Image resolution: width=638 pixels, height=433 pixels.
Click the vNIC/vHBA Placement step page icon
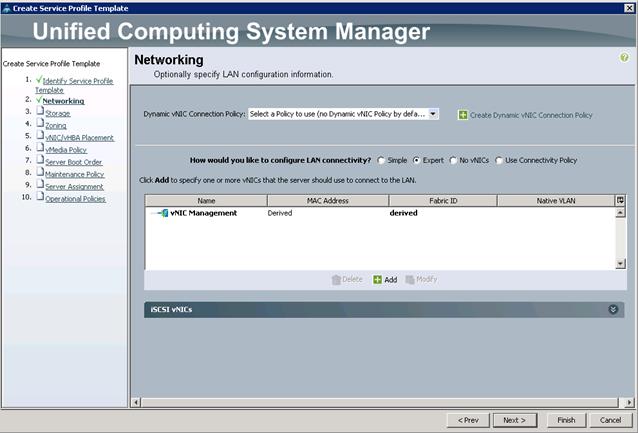tap(40, 135)
